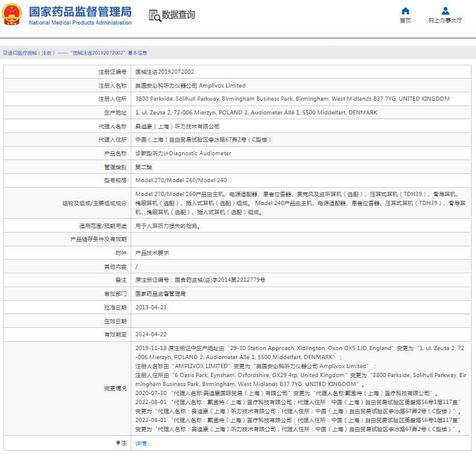Viewport: 476px width, 455px height.
Task: Open 网上办事大厅 user icon
Action: (x=445, y=11)
